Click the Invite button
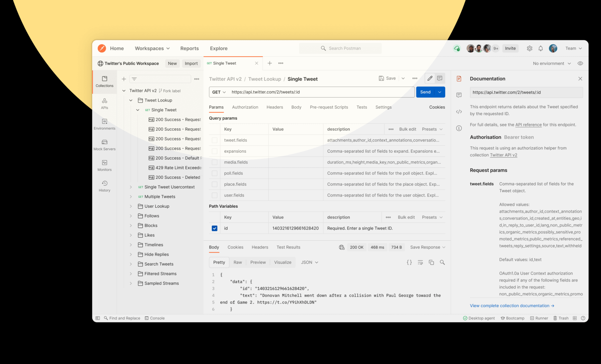Image resolution: width=601 pixels, height=364 pixels. 510,48
